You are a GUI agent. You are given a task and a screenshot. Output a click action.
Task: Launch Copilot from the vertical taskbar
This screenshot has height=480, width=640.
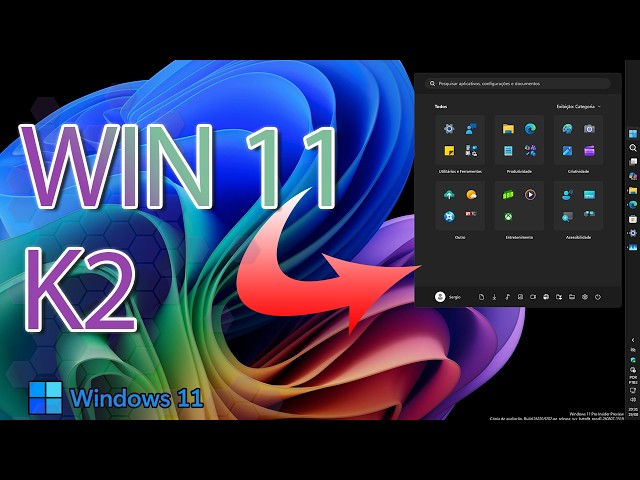tap(633, 176)
